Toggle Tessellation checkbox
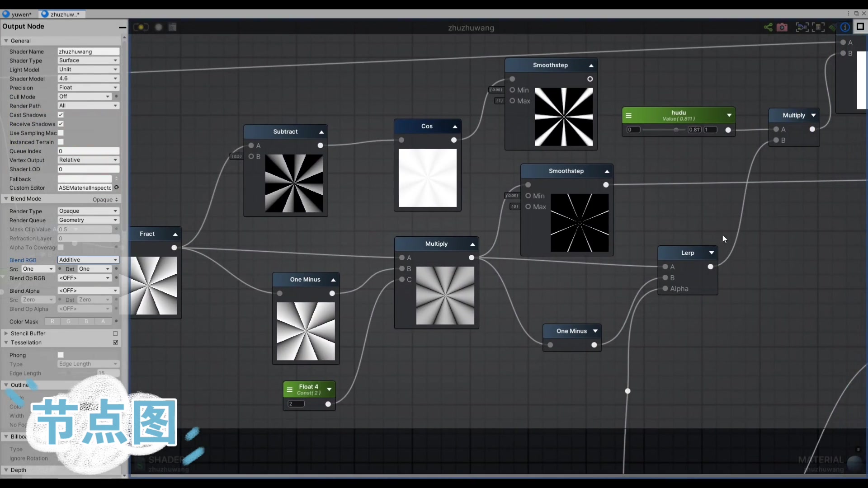868x488 pixels. pos(116,343)
